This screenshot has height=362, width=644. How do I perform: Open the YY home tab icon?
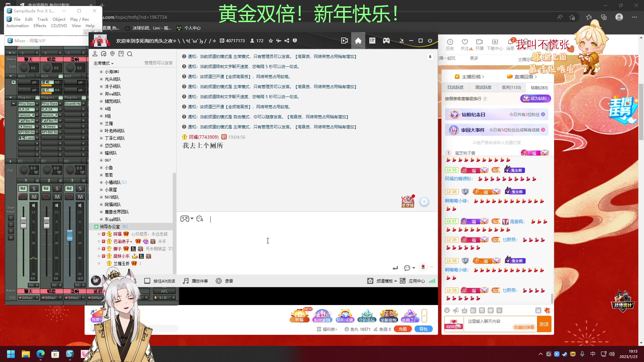[358, 41]
